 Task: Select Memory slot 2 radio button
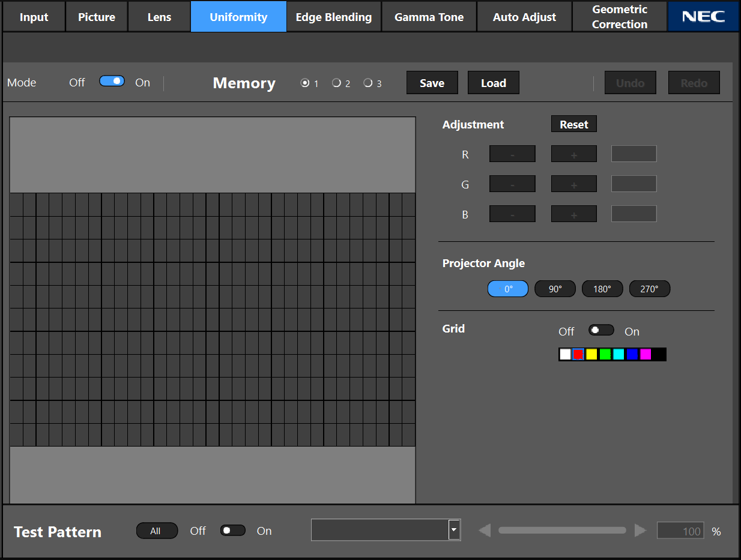[336, 83]
